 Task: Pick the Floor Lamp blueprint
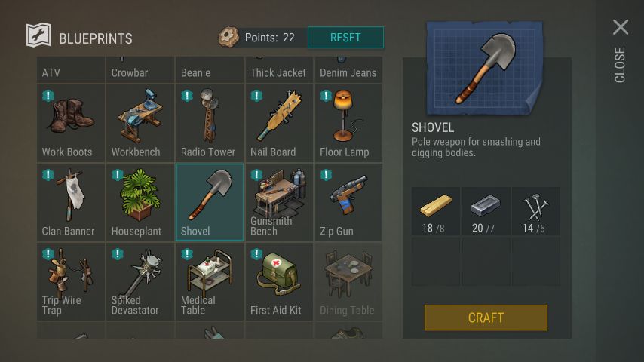click(348, 123)
